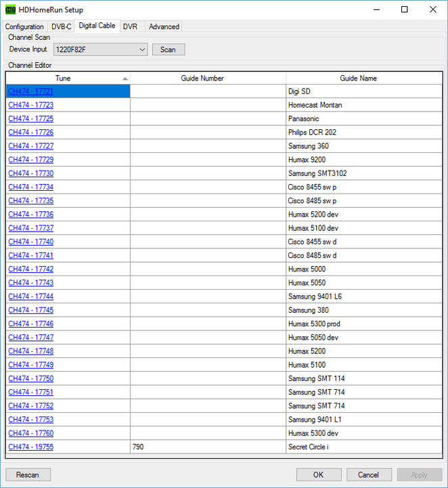Sort by the Guide Number column header

[x=208, y=78]
